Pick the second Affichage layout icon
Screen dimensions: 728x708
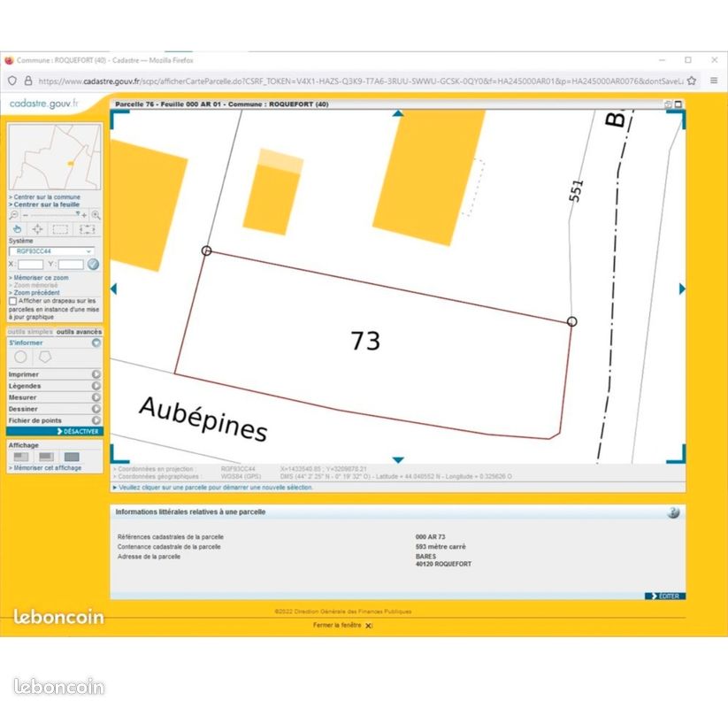coord(46,458)
